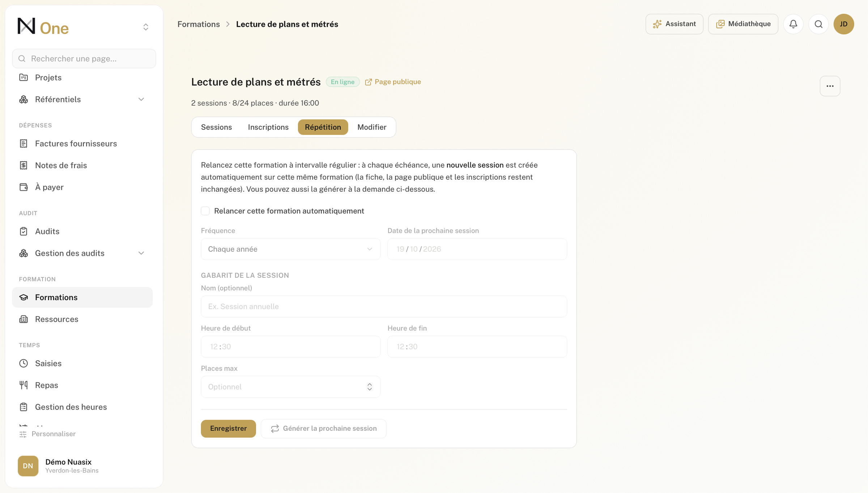This screenshot has height=493, width=868.
Task: Click Générer la prochaine session button
Action: tap(323, 428)
